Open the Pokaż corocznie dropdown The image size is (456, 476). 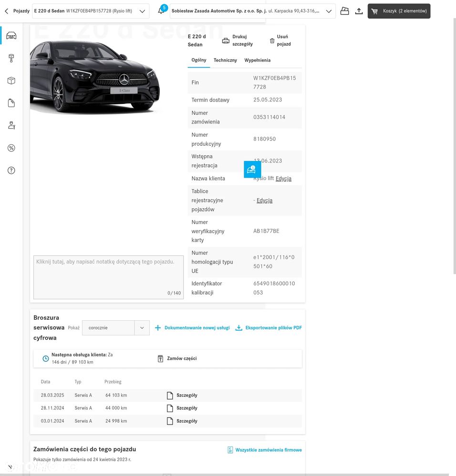tap(116, 328)
